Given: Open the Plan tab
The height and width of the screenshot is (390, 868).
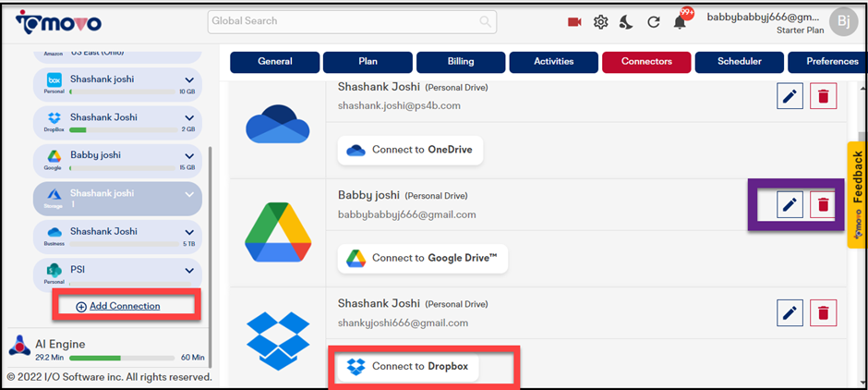Looking at the screenshot, I should 368,62.
